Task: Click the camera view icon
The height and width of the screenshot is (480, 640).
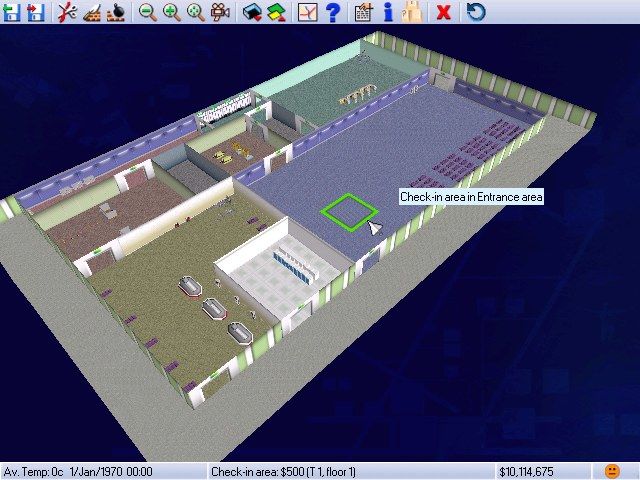Action: 220,12
